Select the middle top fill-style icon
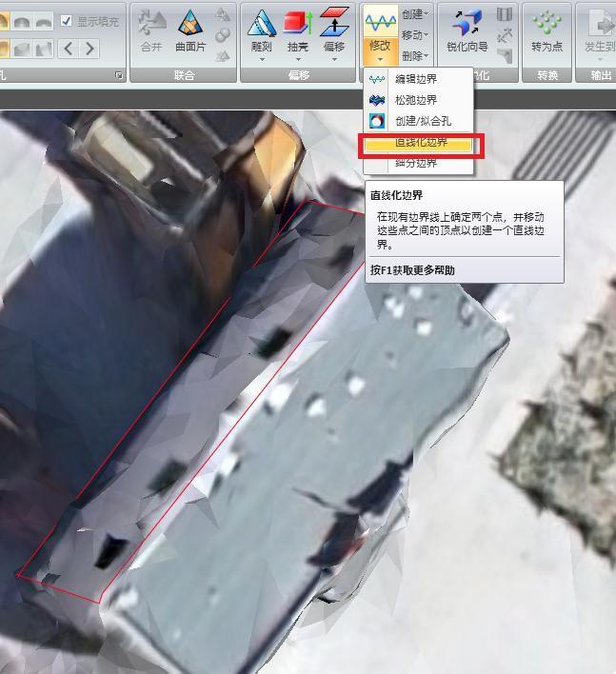 tap(22, 21)
